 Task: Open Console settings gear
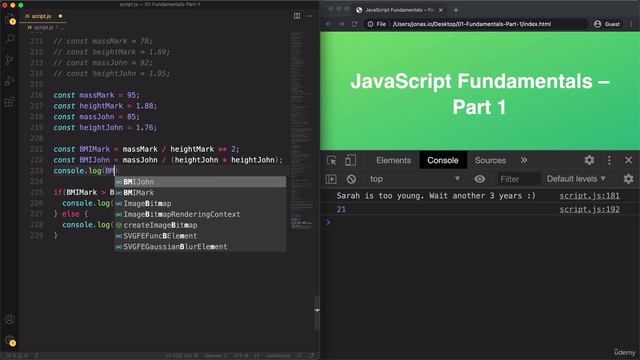[629, 179]
